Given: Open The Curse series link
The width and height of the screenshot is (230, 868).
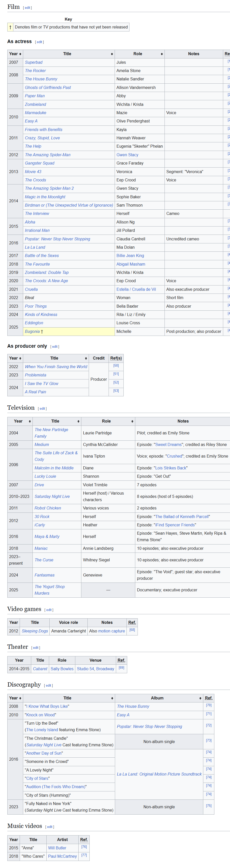Looking at the screenshot, I should [x=44, y=560].
